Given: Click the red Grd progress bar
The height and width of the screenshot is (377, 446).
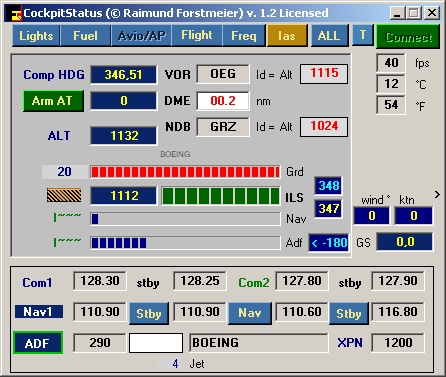Looking at the screenshot, I should point(185,172).
